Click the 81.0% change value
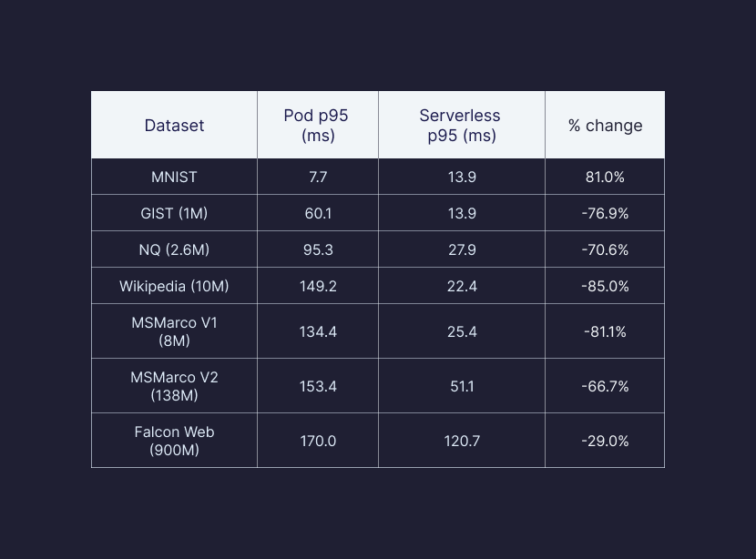Screen dimensions: 756x559 605,177
